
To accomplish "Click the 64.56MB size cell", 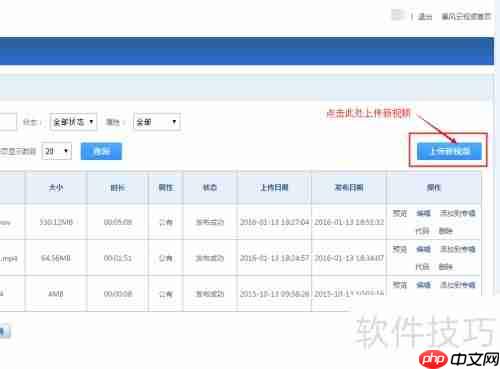I will (56, 258).
